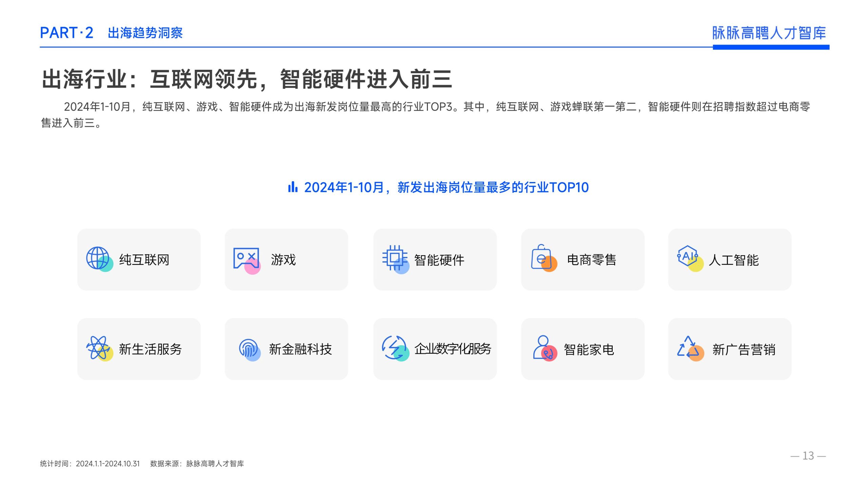Click the 出海趋势洞察 header text

coord(145,33)
